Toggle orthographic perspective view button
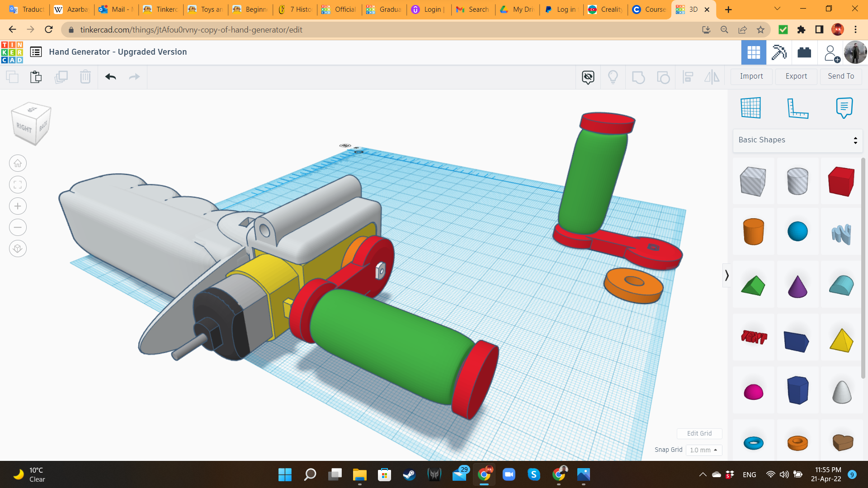 click(18, 249)
